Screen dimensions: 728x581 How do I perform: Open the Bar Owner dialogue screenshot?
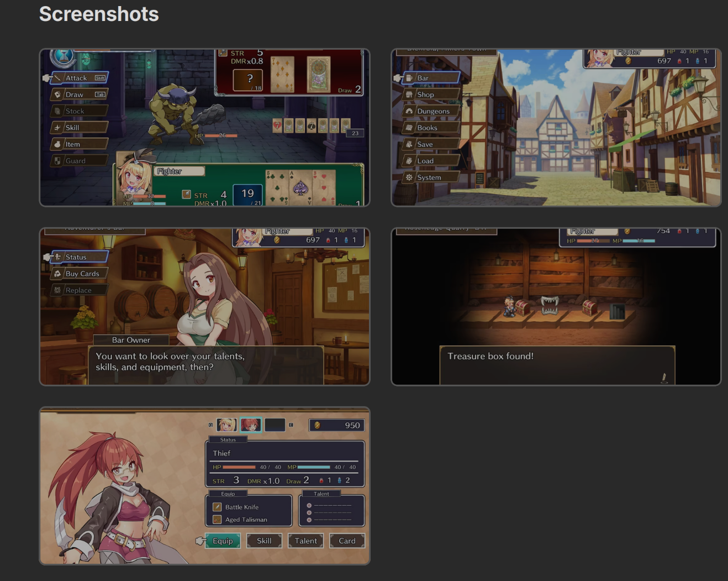pyautogui.click(x=204, y=307)
